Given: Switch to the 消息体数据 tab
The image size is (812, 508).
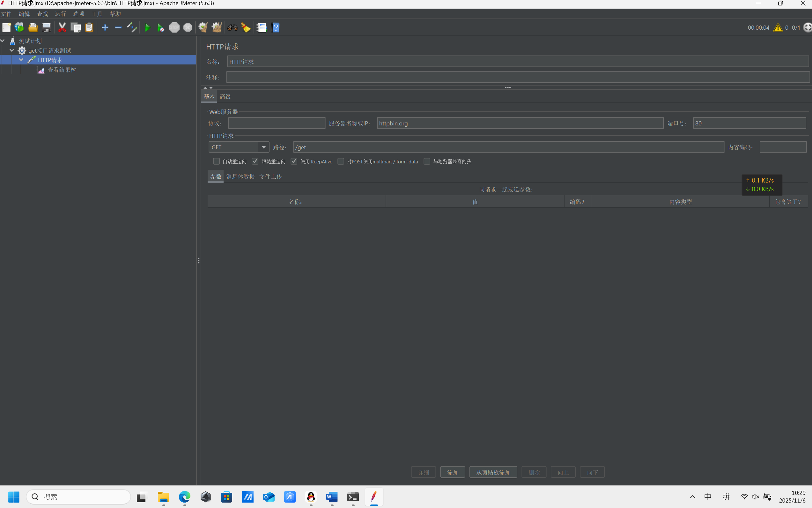Looking at the screenshot, I should 240,177.
